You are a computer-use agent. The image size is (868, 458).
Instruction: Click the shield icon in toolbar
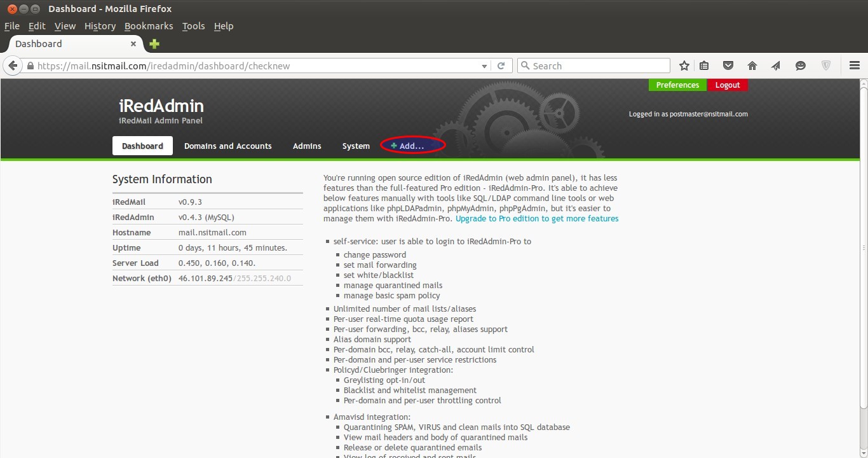(x=826, y=66)
